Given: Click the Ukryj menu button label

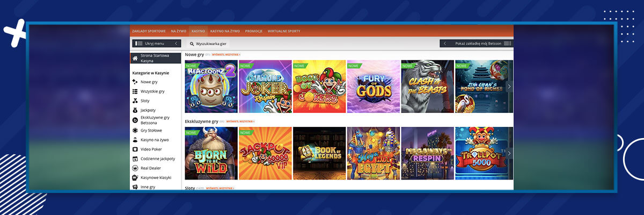Looking at the screenshot, I should pos(154,44).
